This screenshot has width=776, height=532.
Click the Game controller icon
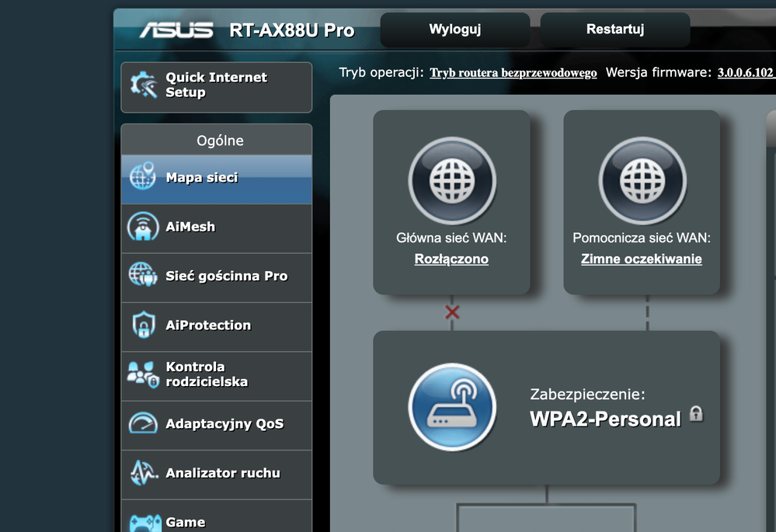pos(144,521)
